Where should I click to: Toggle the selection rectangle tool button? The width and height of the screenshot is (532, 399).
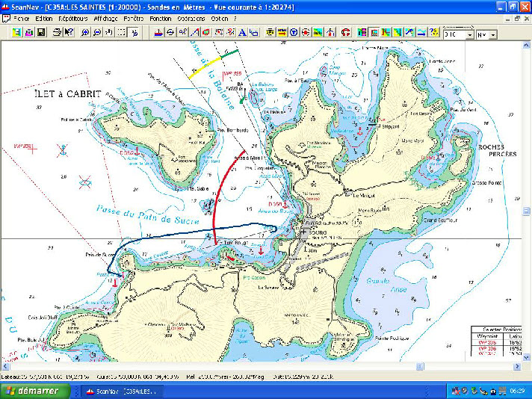122,33
